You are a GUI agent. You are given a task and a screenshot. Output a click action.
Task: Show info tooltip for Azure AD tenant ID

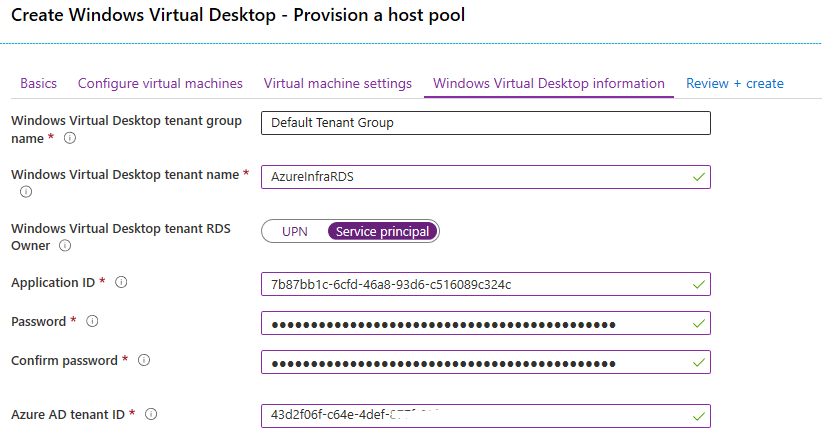click(x=151, y=415)
